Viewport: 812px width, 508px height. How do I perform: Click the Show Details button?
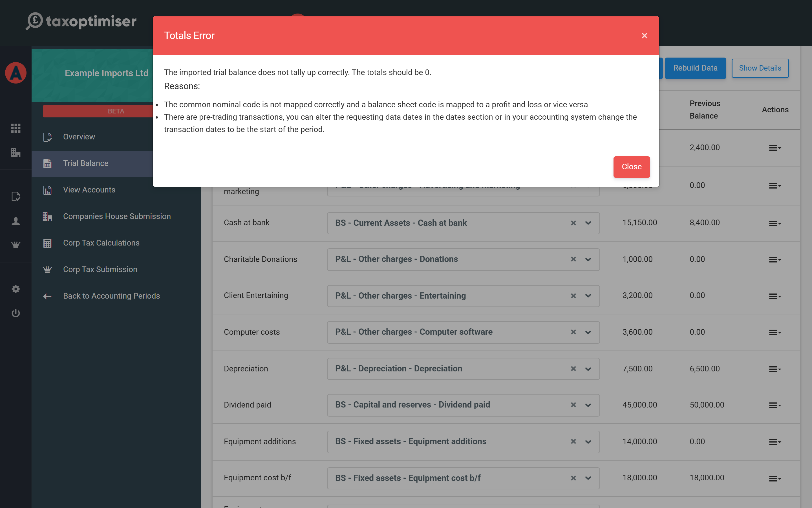pyautogui.click(x=760, y=68)
